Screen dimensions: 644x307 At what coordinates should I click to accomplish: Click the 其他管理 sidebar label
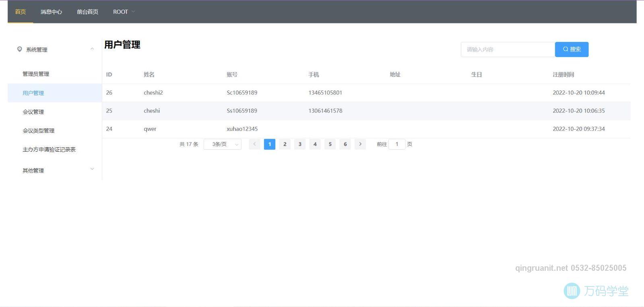pos(33,171)
